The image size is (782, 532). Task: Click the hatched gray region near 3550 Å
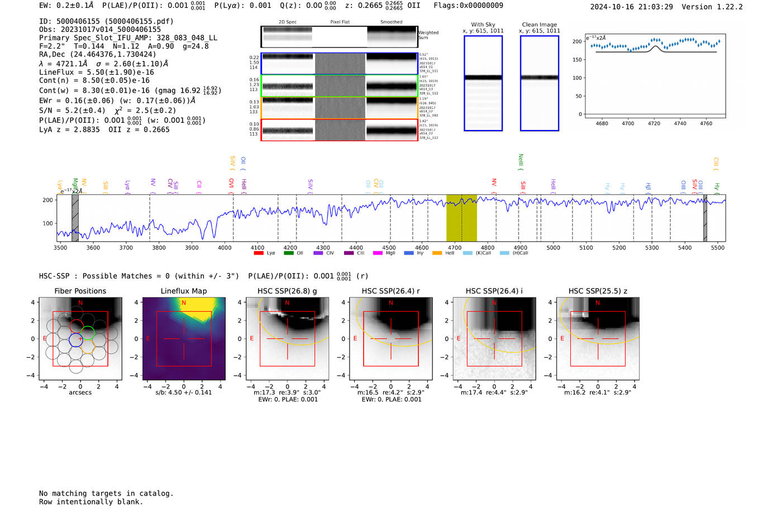pos(75,218)
